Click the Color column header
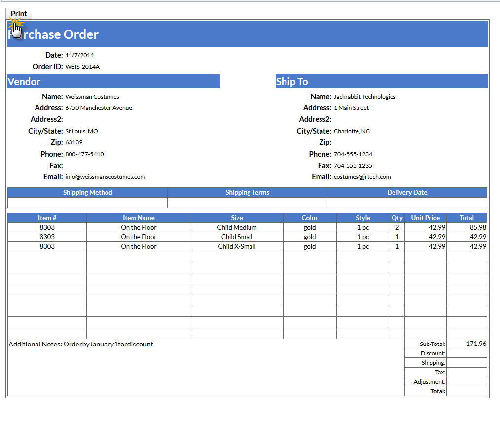The image size is (500, 448). click(310, 218)
